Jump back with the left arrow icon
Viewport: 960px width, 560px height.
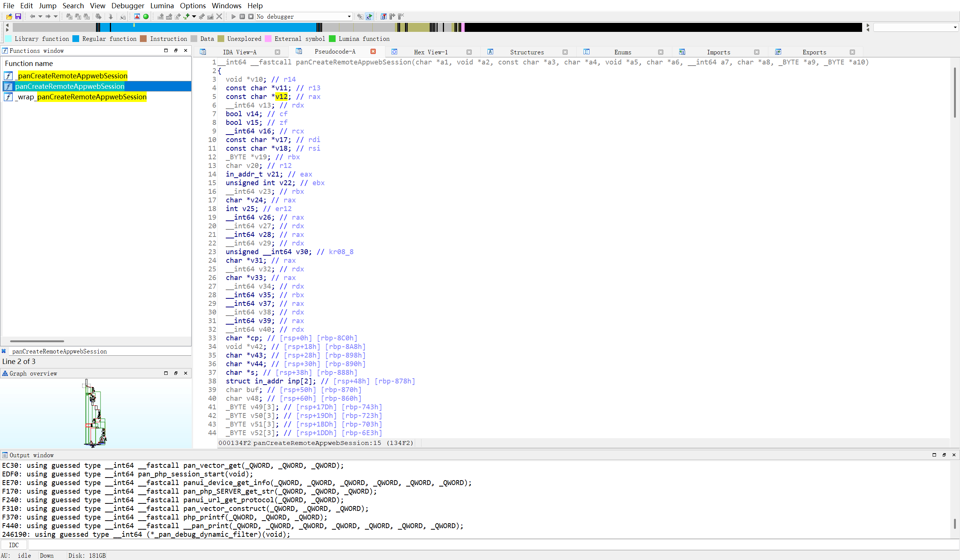[x=32, y=16]
